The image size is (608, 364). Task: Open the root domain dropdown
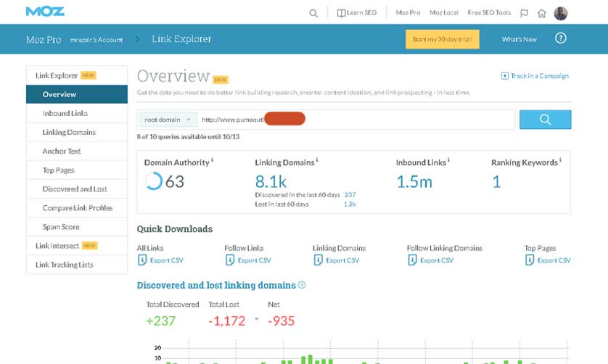coord(167,120)
